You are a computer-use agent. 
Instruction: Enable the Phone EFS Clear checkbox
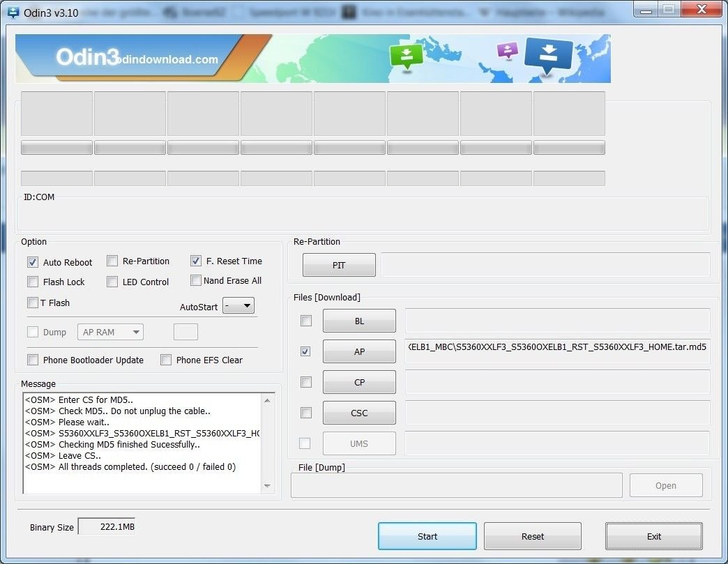tap(166, 360)
